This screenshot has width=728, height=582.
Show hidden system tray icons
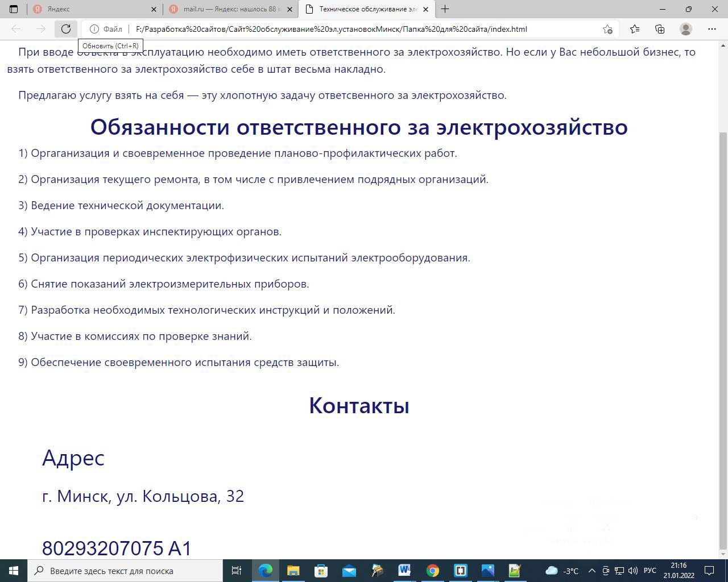pyautogui.click(x=591, y=571)
